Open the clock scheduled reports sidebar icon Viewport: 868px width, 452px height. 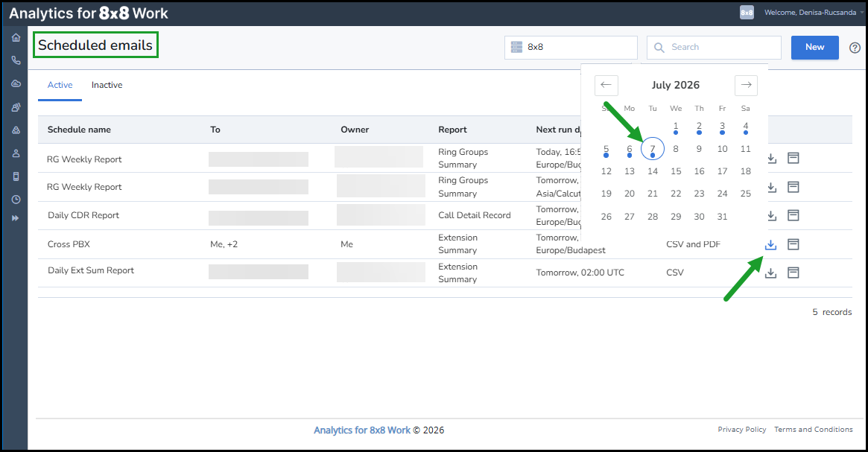coord(16,199)
